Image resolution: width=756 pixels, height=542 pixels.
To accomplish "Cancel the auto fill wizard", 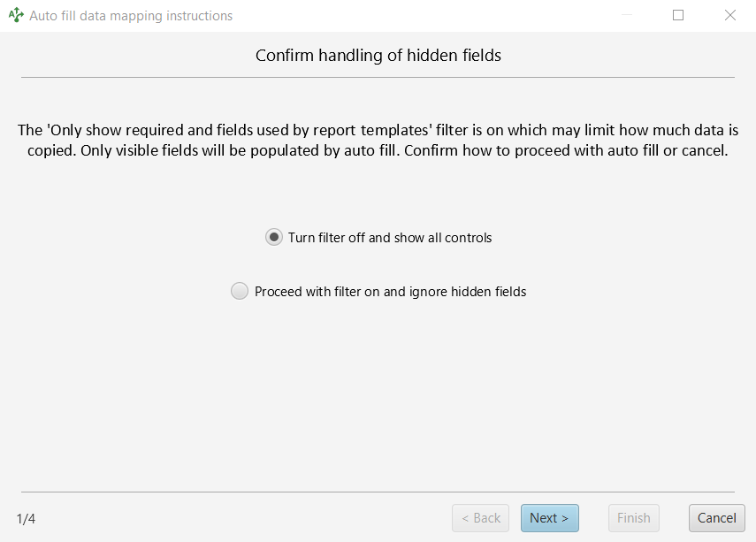I will (x=716, y=518).
